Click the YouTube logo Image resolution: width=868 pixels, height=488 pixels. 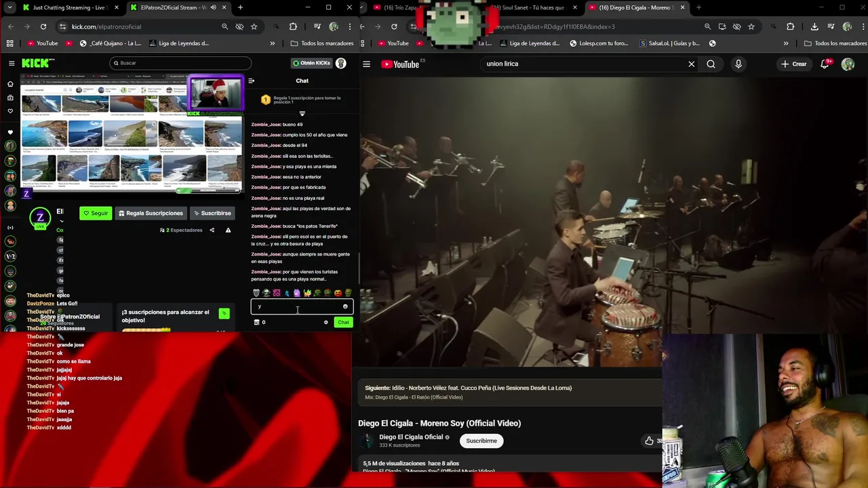point(400,64)
